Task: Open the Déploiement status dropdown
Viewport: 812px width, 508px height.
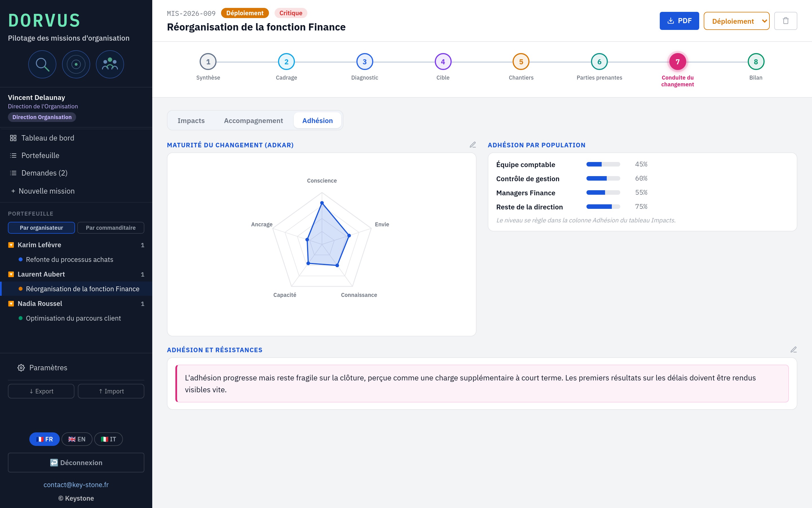Action: 736,21
